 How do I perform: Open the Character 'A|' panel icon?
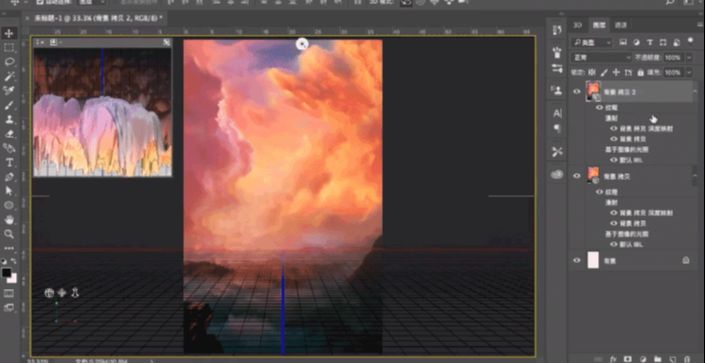558,113
